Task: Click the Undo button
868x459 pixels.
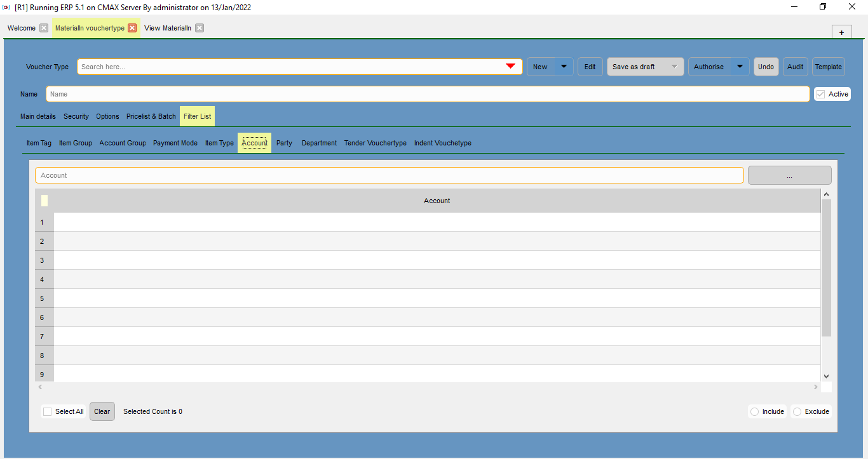Action: coord(766,67)
